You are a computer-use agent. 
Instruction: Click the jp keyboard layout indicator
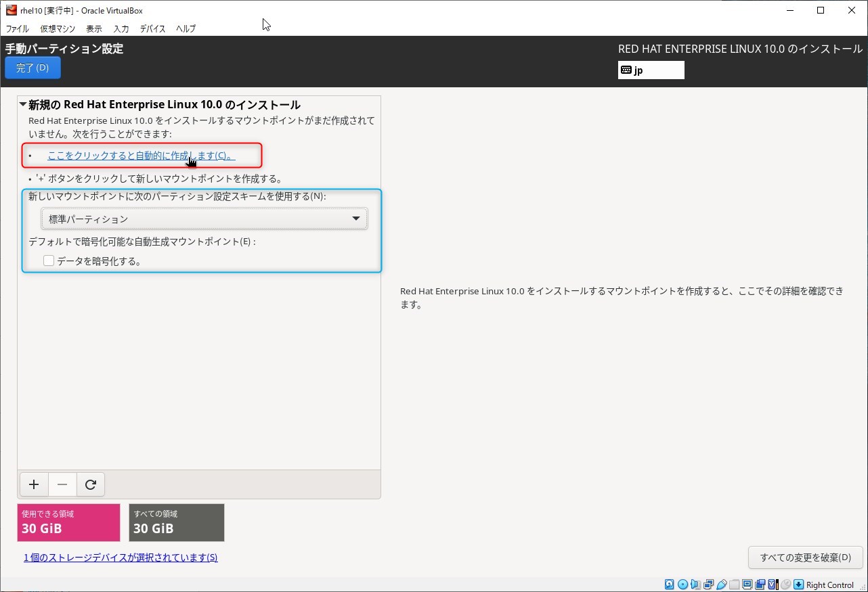click(x=651, y=70)
